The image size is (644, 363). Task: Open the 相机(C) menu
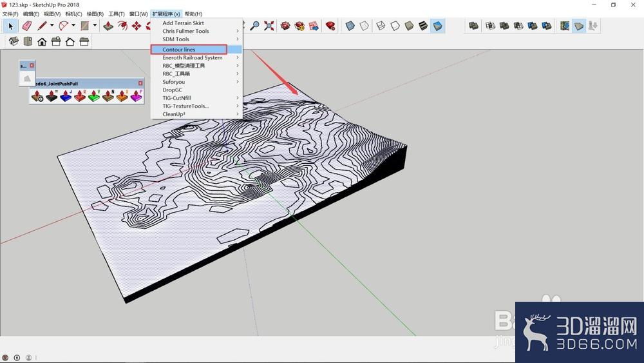click(73, 14)
